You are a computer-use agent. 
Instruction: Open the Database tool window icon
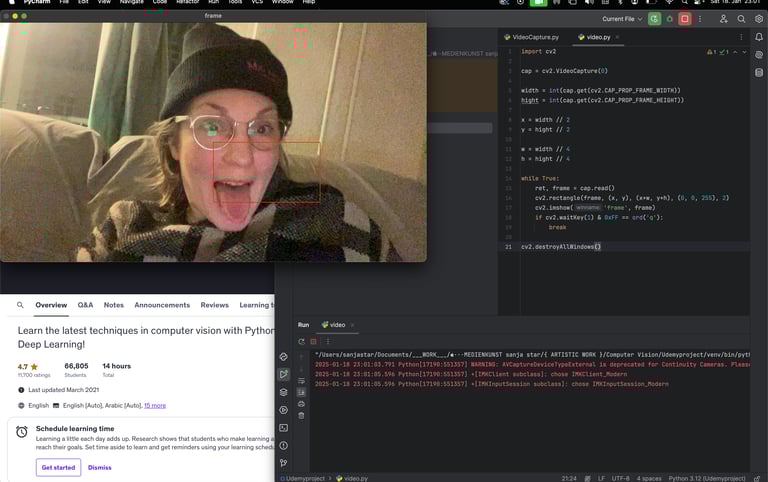tap(759, 72)
